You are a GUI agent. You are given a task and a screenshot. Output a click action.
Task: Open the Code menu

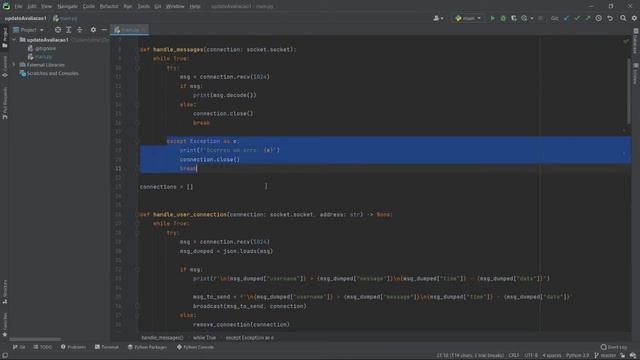89,7
